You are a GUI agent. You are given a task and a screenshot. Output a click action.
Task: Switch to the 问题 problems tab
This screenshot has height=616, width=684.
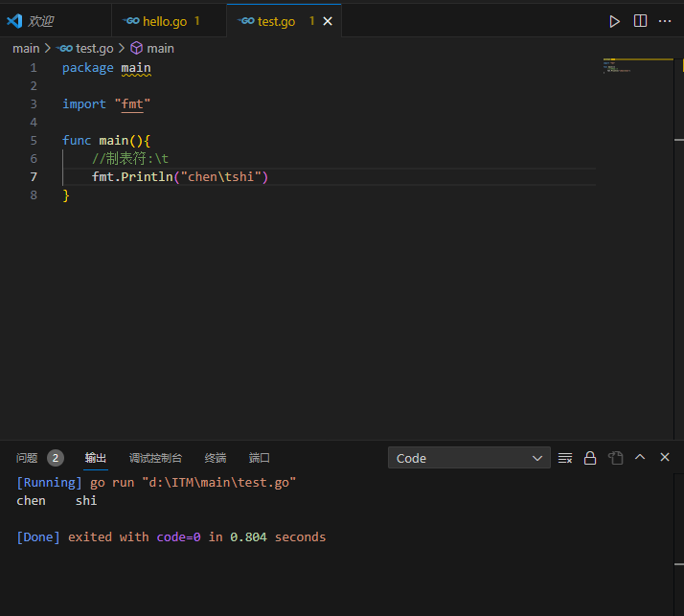[28, 458]
